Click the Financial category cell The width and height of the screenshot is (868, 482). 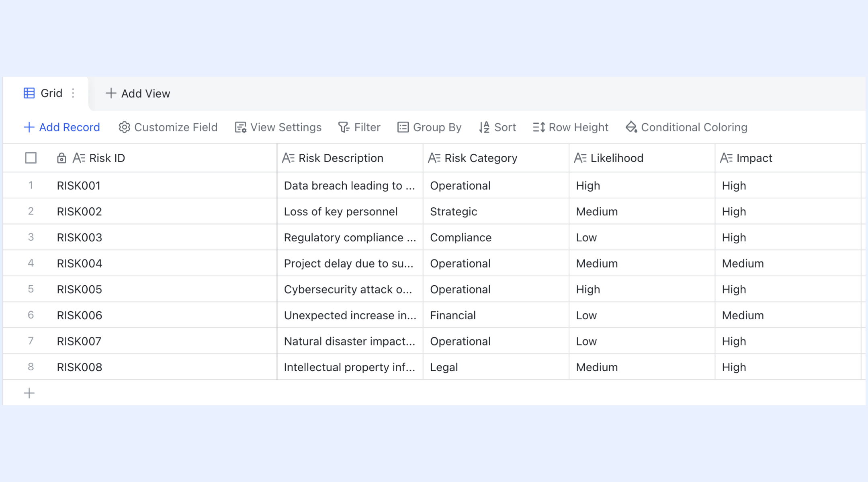pos(496,315)
